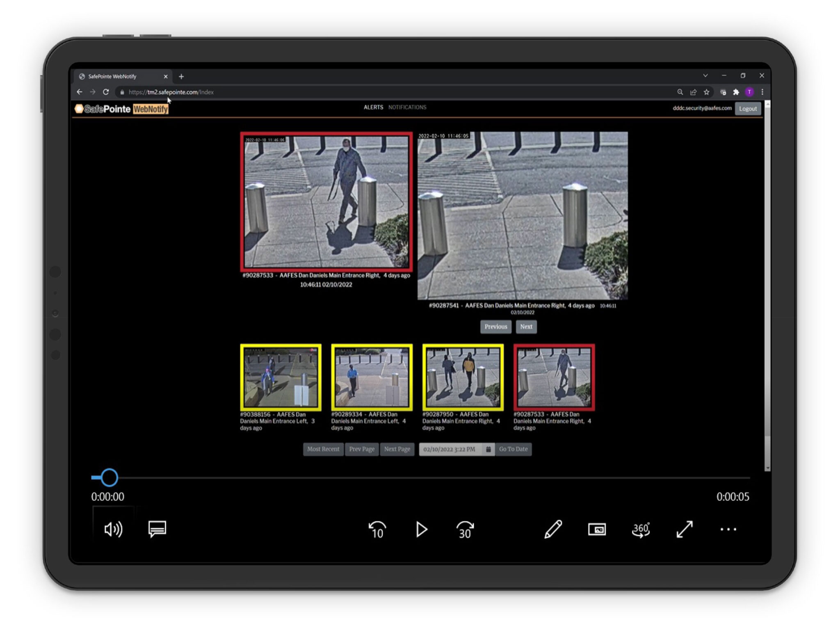The image size is (840, 630).
Task: Open alert thumbnail #90287950 Main Entrance Right
Action: coord(463,377)
